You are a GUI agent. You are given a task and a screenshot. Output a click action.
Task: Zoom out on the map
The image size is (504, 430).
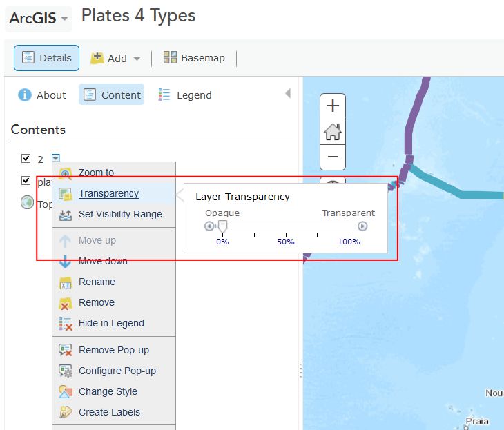pos(333,157)
